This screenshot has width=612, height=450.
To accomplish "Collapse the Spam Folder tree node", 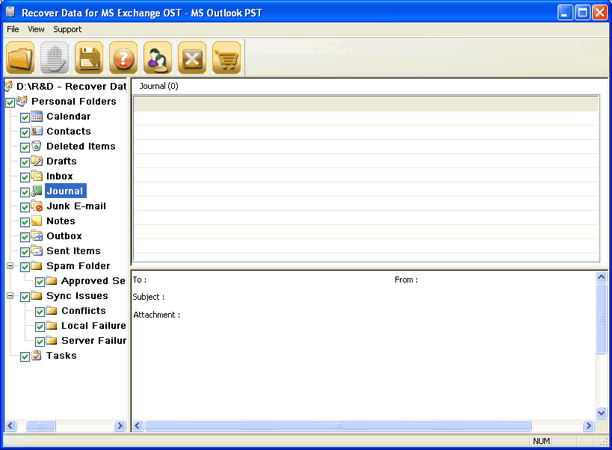I will coord(10,266).
